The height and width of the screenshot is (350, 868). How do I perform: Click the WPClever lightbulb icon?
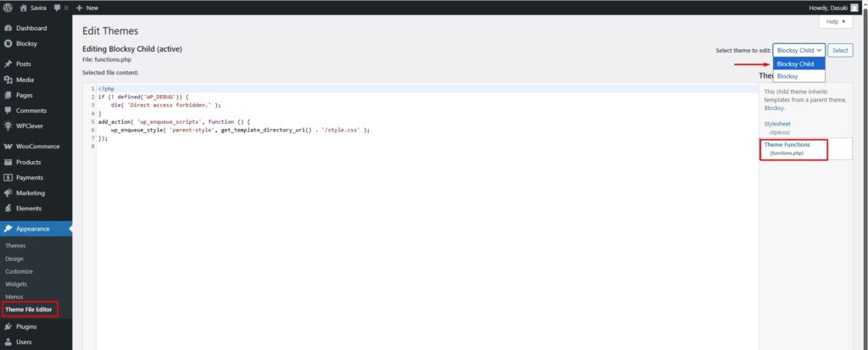click(x=8, y=125)
